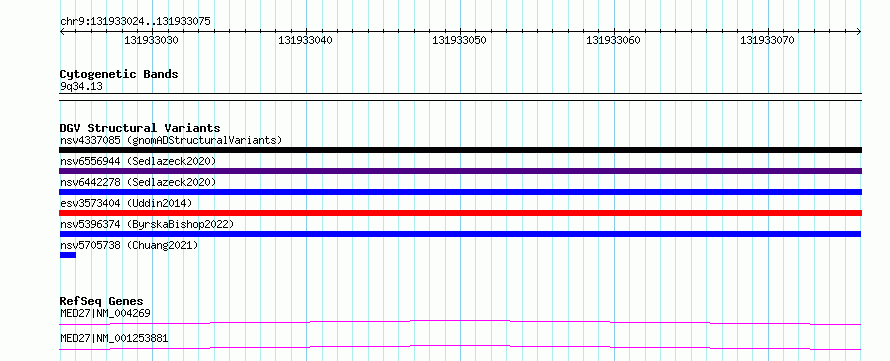Open variant nsv5705738 Chuang2021 label
The width and height of the screenshot is (890, 361).
(x=129, y=245)
